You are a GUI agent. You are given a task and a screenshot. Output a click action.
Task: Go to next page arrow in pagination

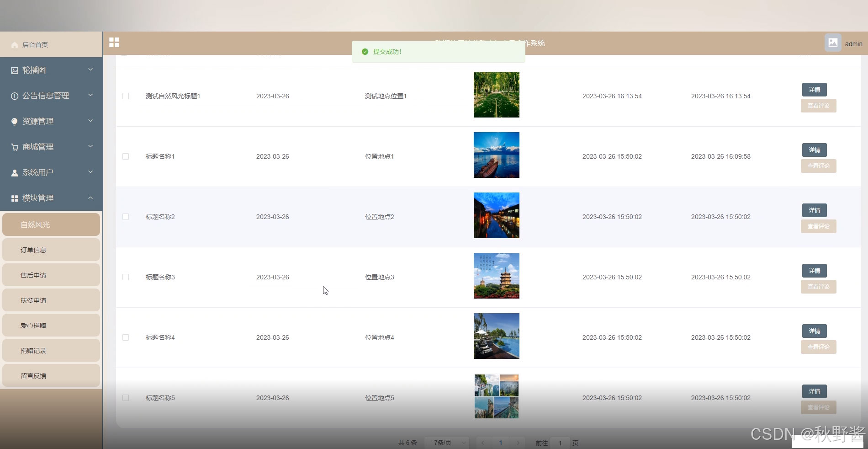point(518,443)
